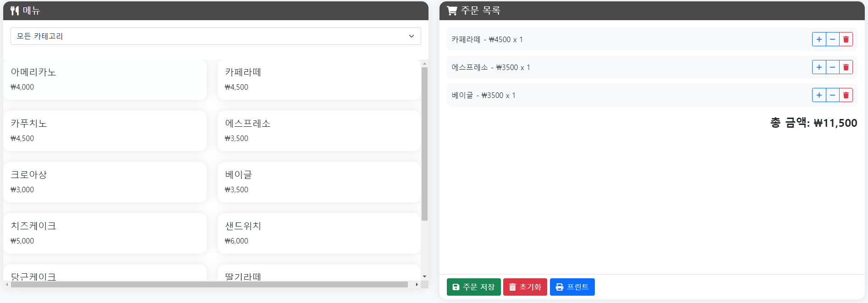868x303 pixels.
Task: Pick the 크로아상 menu card
Action: 105,182
